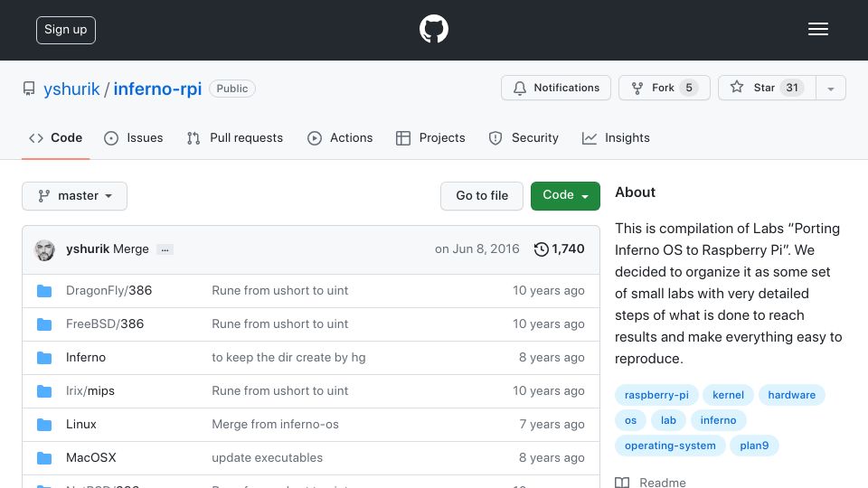868x488 pixels.
Task: Open the to keep the dir create by hg commit
Action: pyautogui.click(x=288, y=358)
